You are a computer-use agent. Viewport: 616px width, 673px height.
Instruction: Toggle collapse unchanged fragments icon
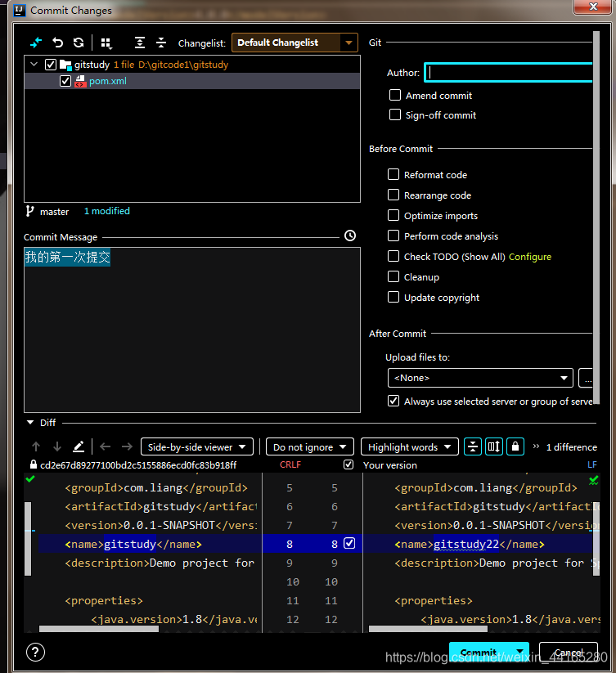point(473,446)
